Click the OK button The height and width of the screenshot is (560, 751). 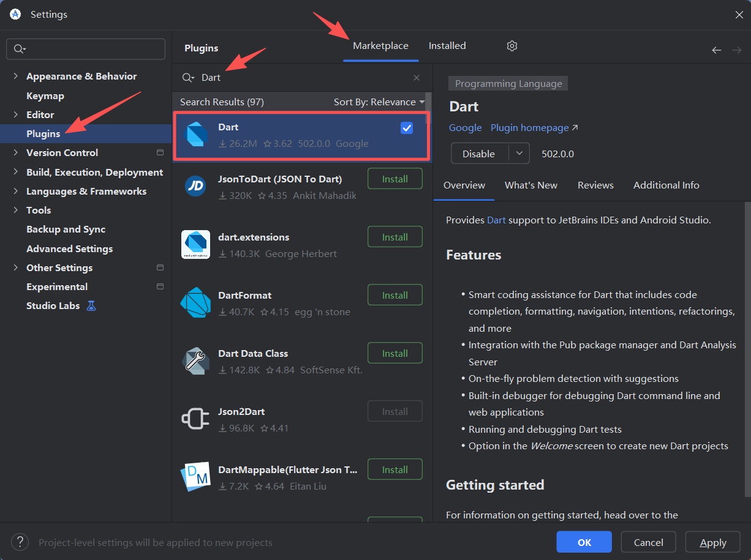coord(584,542)
